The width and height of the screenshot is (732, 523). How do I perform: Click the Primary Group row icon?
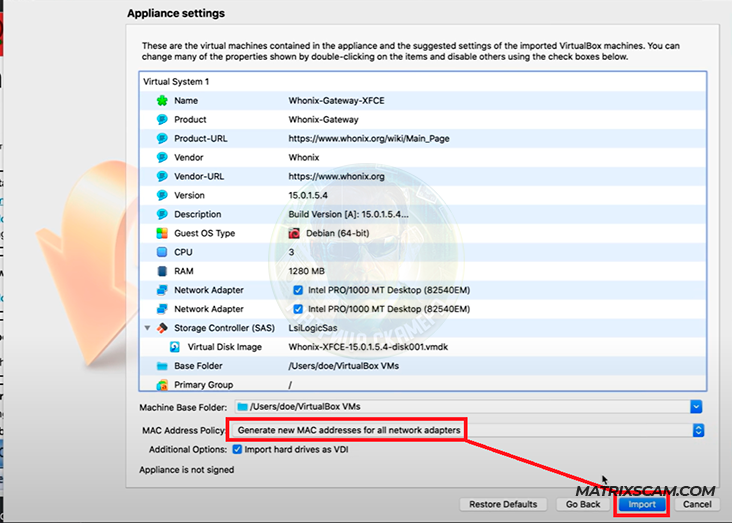click(162, 385)
